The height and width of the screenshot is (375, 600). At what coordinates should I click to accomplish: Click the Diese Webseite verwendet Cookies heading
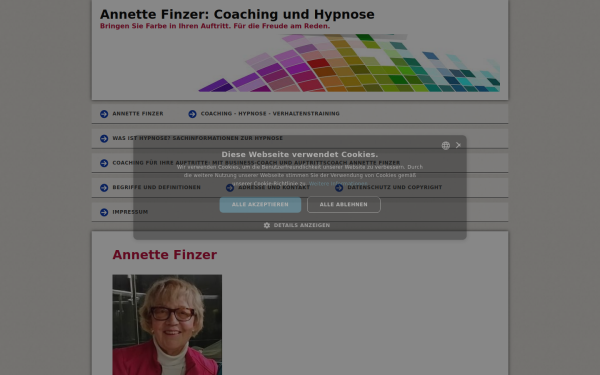[300, 155]
